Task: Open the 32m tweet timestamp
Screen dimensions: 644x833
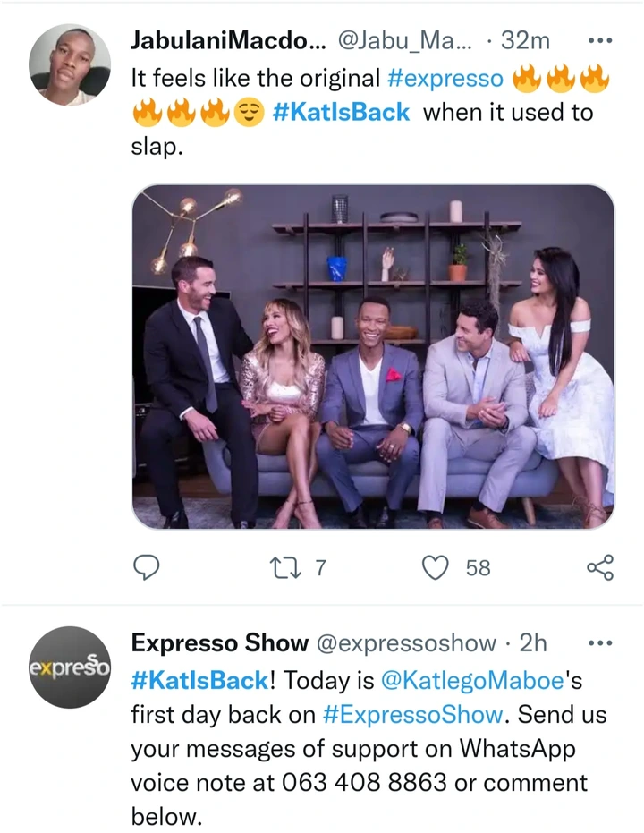Action: pos(525,40)
